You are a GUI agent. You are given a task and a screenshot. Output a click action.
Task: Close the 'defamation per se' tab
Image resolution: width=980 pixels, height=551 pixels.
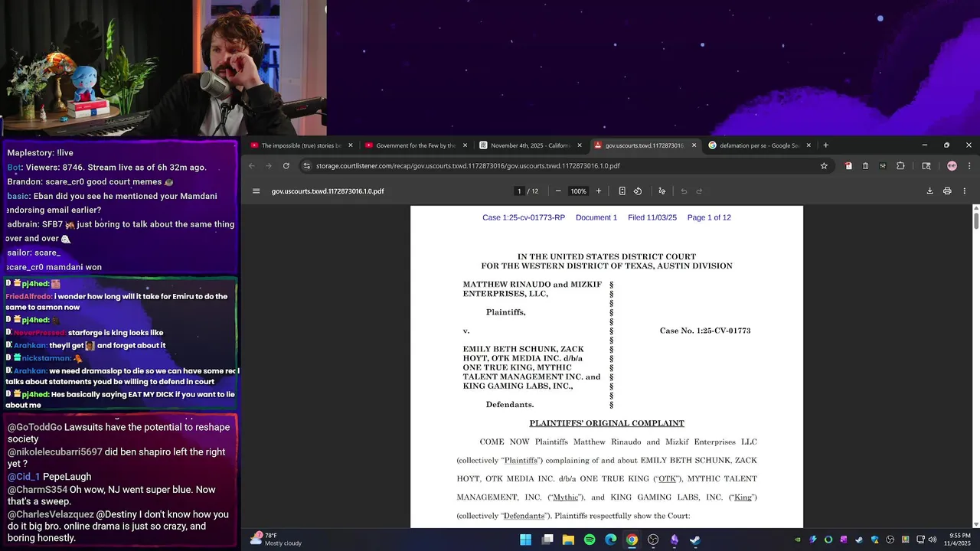coord(808,145)
